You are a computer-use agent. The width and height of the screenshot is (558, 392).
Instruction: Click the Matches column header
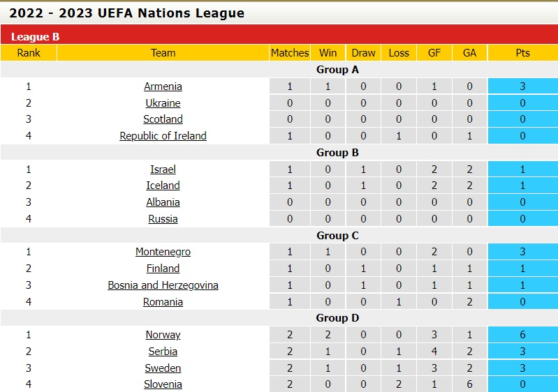290,53
